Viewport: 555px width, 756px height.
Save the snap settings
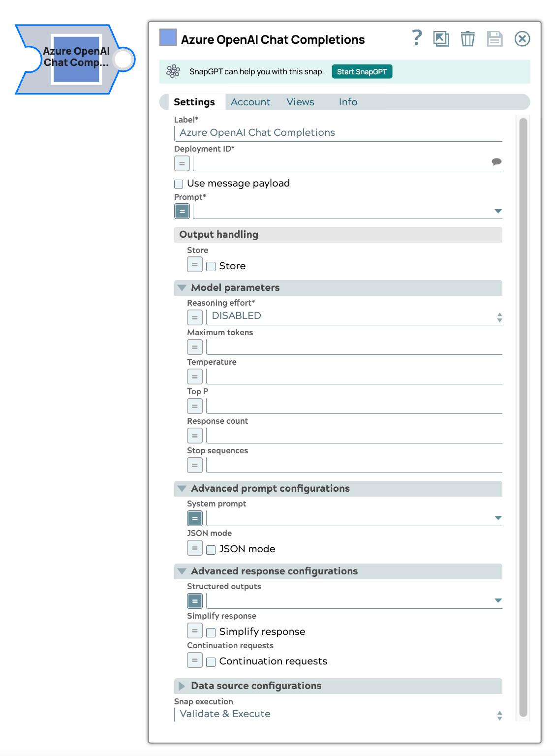495,38
